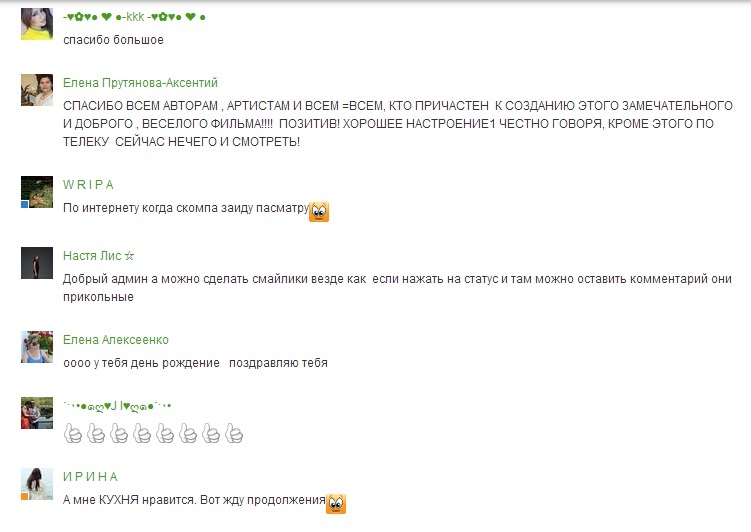
Task: Open the profile link 'Елена Прутянова-Аксентий'
Action: click(140, 83)
